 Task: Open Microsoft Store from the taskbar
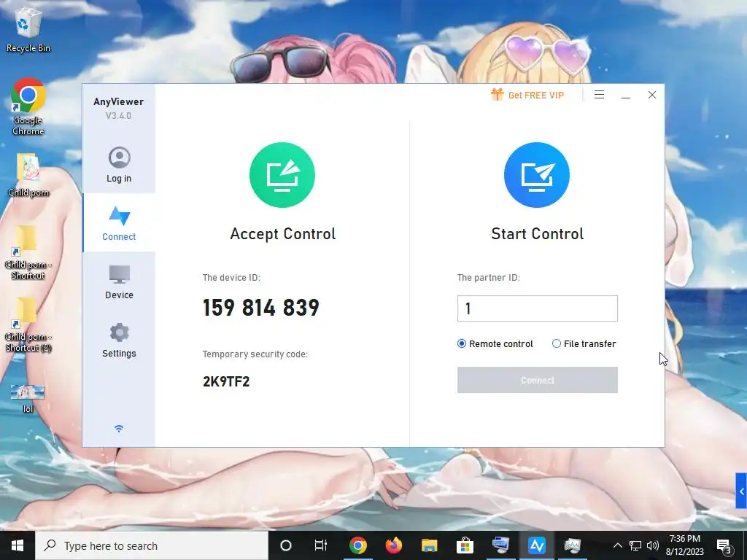tap(465, 545)
